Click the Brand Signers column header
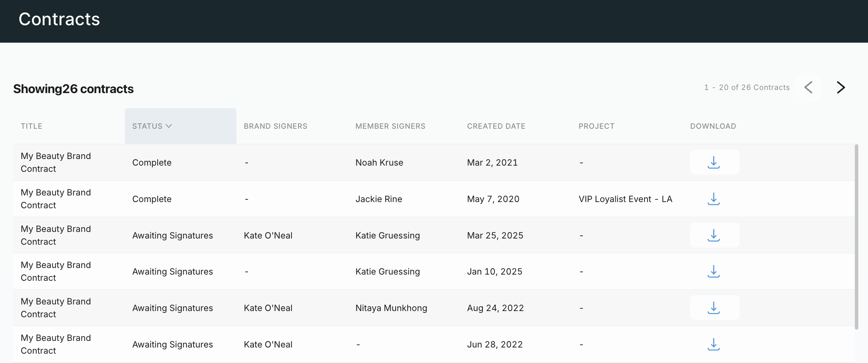This screenshot has width=868, height=363. [x=276, y=126]
